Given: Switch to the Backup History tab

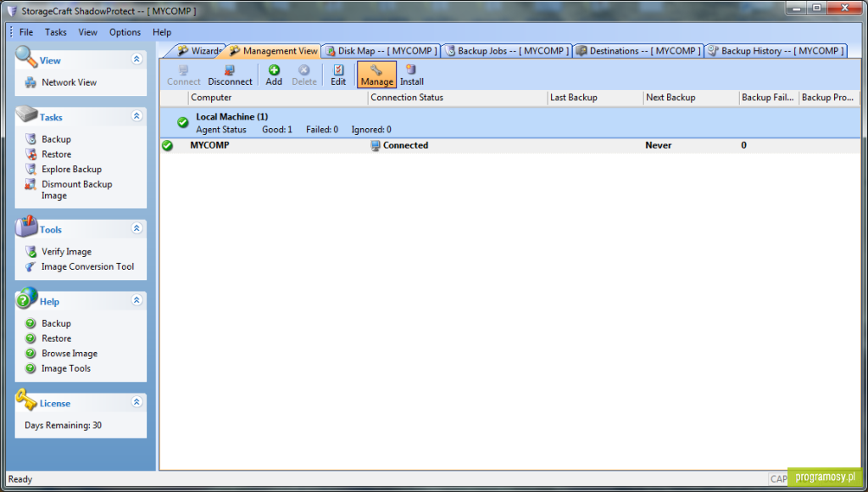Looking at the screenshot, I should pos(776,51).
